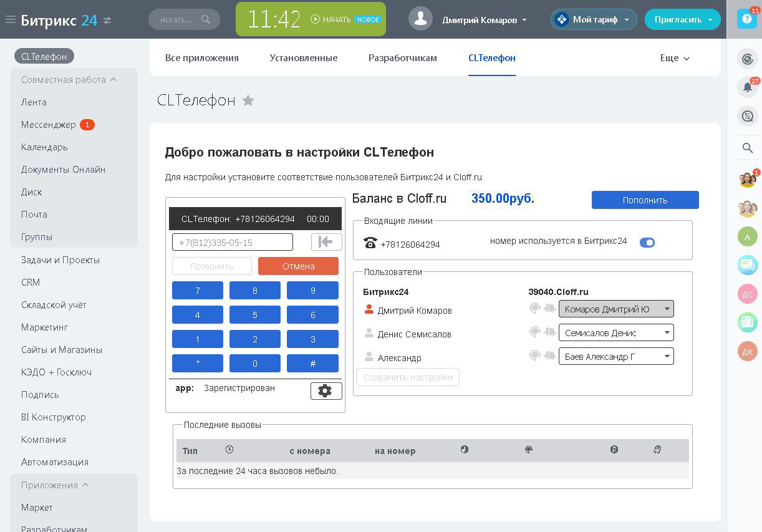Click group icon in Комаров Дмитрий row
The image size is (762, 532).
tap(549, 308)
